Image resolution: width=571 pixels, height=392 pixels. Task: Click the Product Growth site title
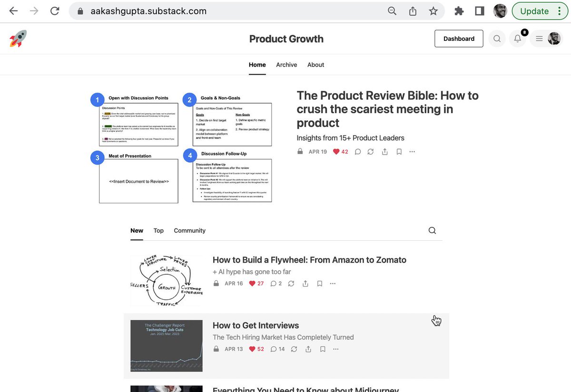coord(286,39)
